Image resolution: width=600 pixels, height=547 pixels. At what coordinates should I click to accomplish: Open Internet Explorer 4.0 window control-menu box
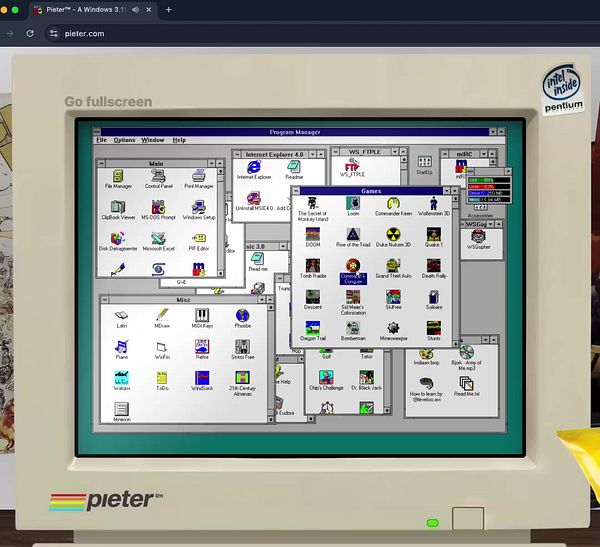pos(237,154)
